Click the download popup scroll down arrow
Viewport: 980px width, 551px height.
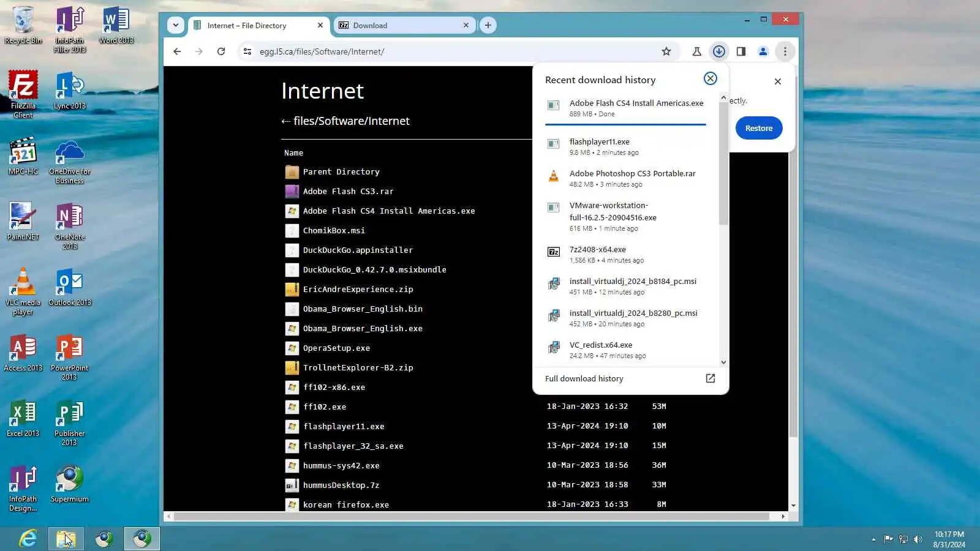tap(723, 362)
